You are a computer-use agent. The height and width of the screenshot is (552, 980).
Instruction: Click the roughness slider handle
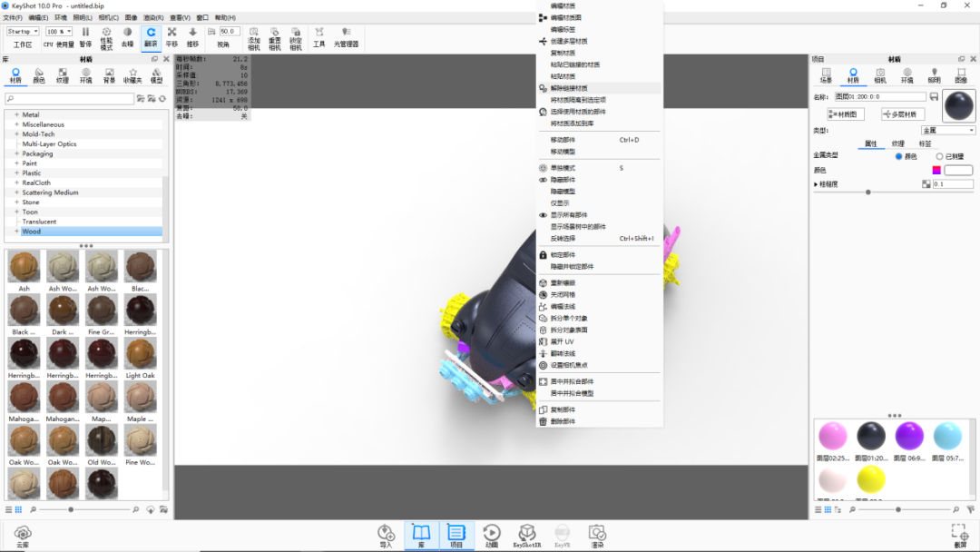(868, 192)
